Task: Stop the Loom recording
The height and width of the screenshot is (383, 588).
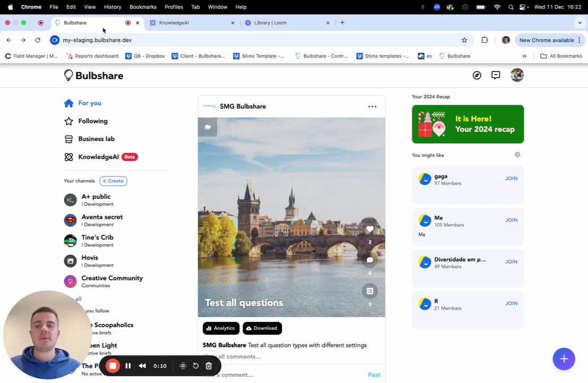Action: (113, 366)
